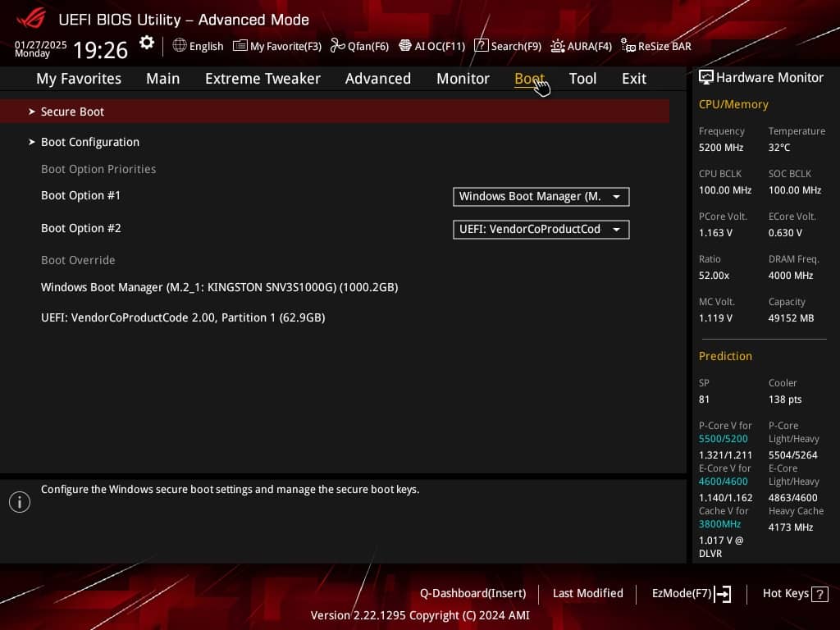The image size is (840, 630).
Task: Click the 19:26 clock time
Action: [x=100, y=50]
